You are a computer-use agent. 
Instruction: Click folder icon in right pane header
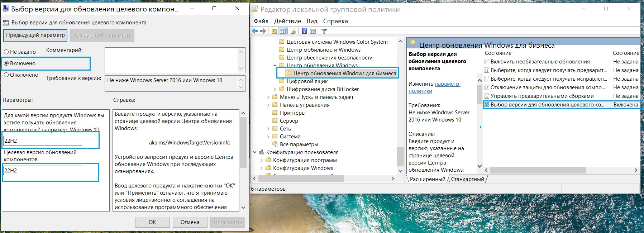[413, 42]
